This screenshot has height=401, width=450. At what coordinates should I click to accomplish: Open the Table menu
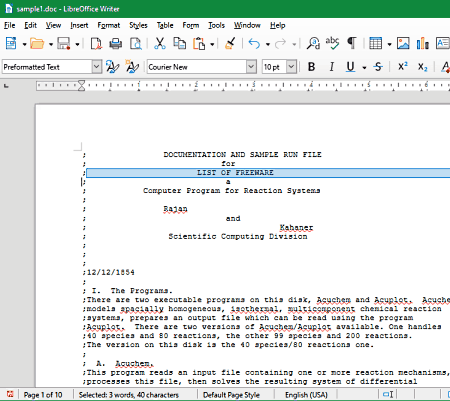click(x=165, y=25)
